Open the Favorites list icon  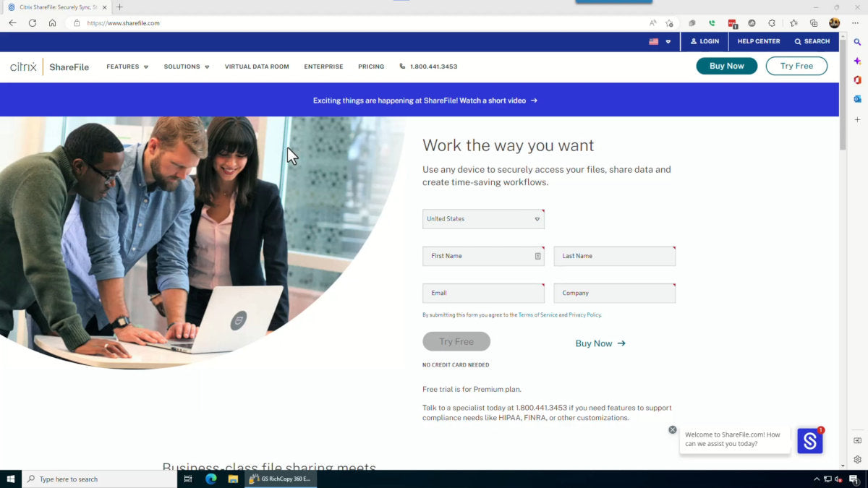(x=793, y=23)
